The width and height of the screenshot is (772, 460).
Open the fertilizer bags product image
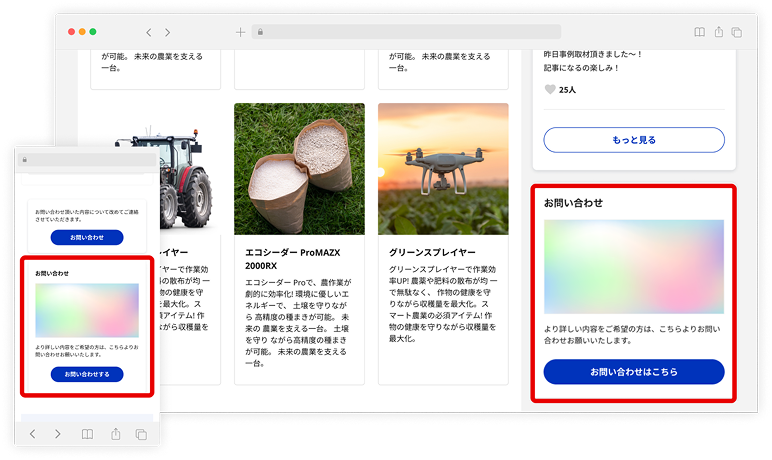[x=299, y=169]
